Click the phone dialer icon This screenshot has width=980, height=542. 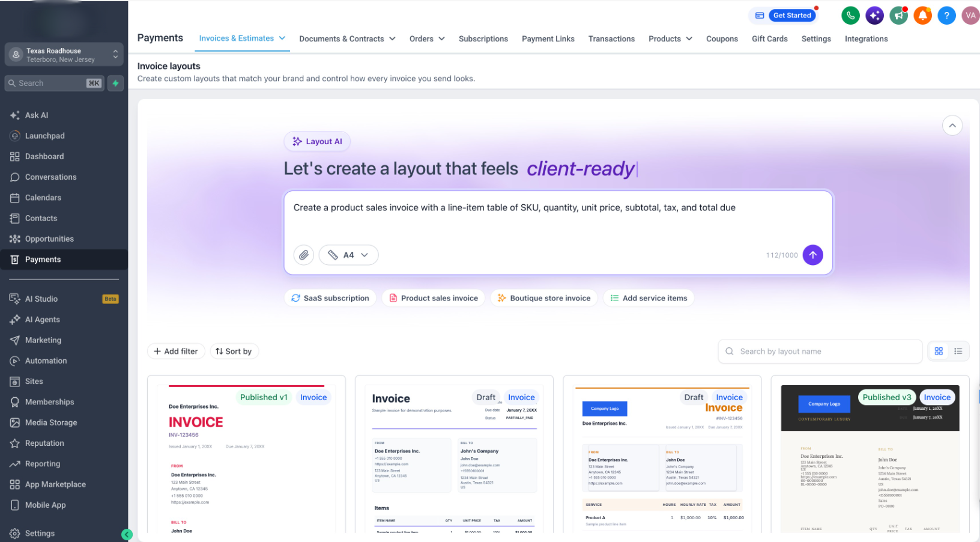click(850, 16)
